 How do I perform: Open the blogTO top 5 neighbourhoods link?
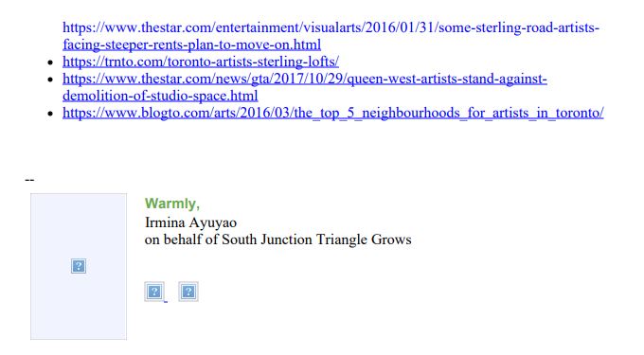click(x=333, y=113)
